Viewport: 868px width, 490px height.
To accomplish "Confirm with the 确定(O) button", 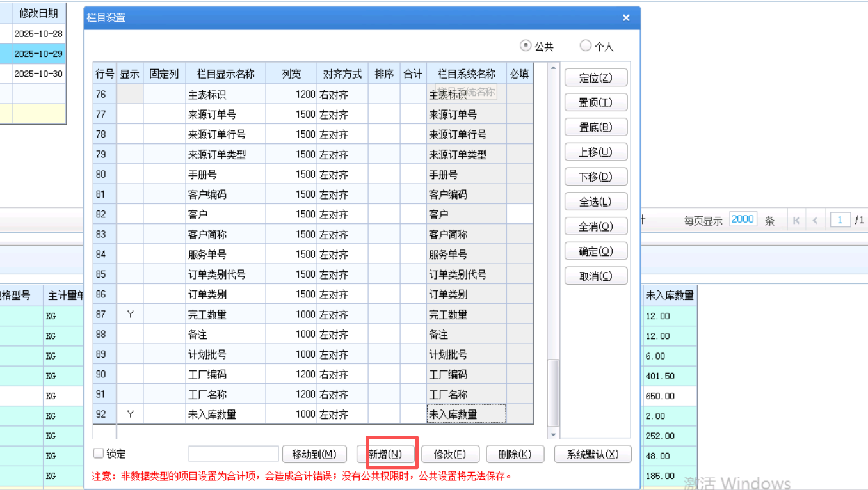I will [595, 251].
